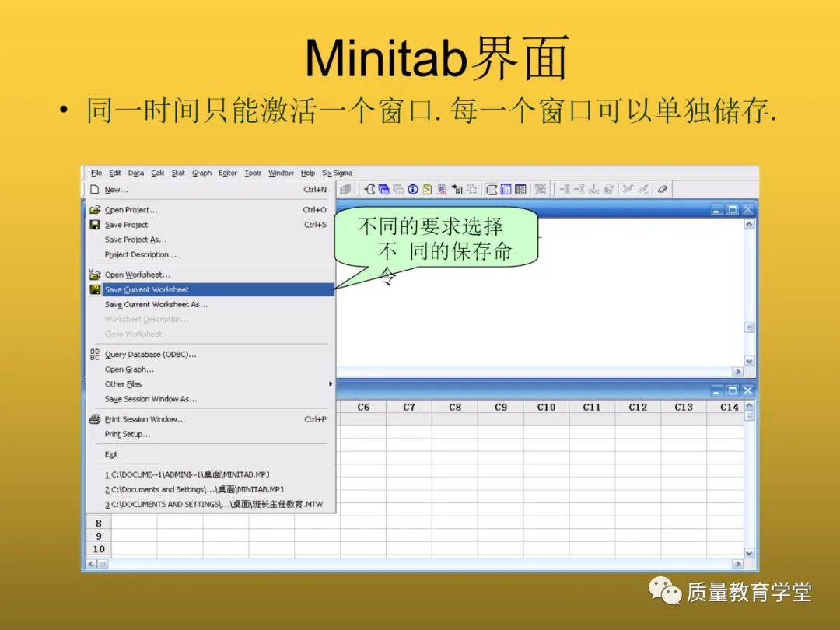Activate the Current Data Window icon
The width and height of the screenshot is (840, 630).
[x=506, y=189]
